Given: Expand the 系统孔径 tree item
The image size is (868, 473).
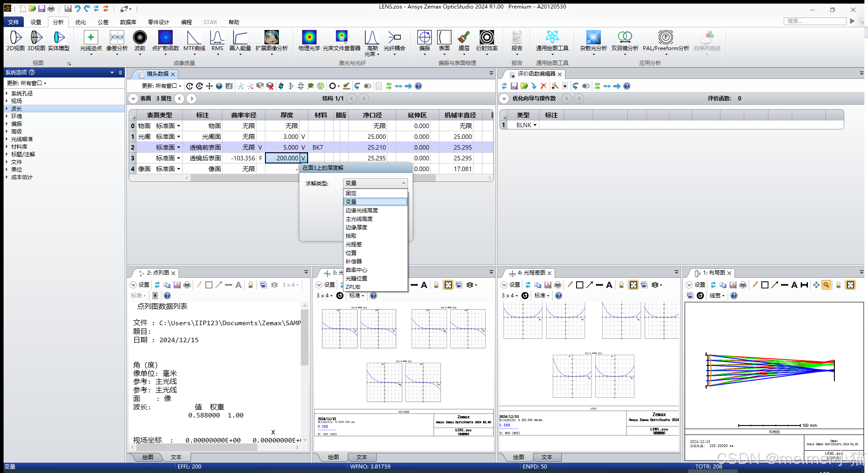Looking at the screenshot, I should [7, 94].
